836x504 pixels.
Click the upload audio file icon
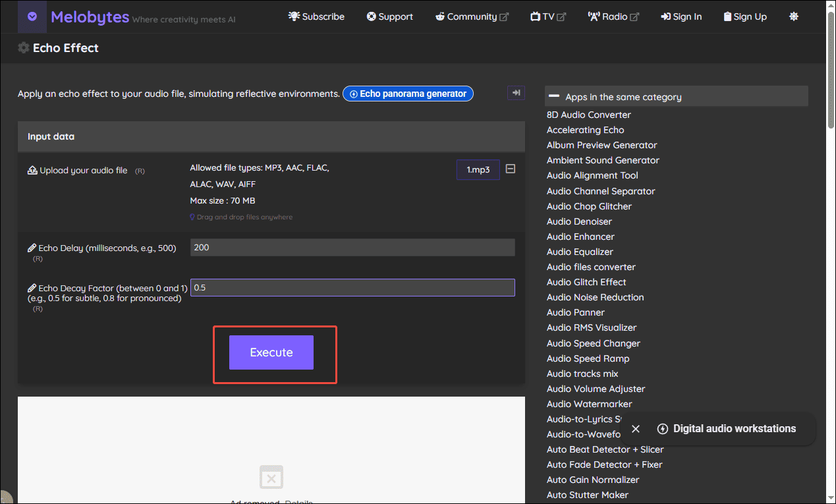coord(32,169)
